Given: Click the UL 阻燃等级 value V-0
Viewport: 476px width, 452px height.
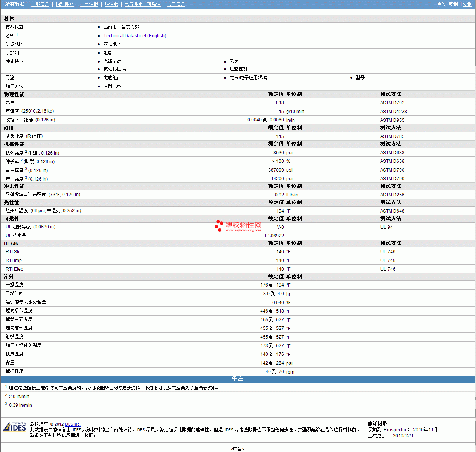Looking at the screenshot, I should pos(281,227).
